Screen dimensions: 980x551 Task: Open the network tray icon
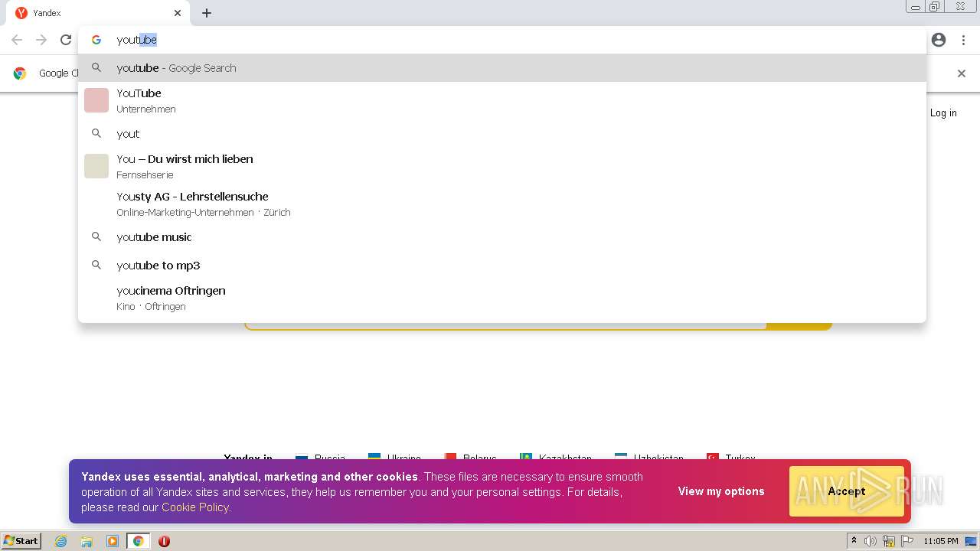(889, 541)
